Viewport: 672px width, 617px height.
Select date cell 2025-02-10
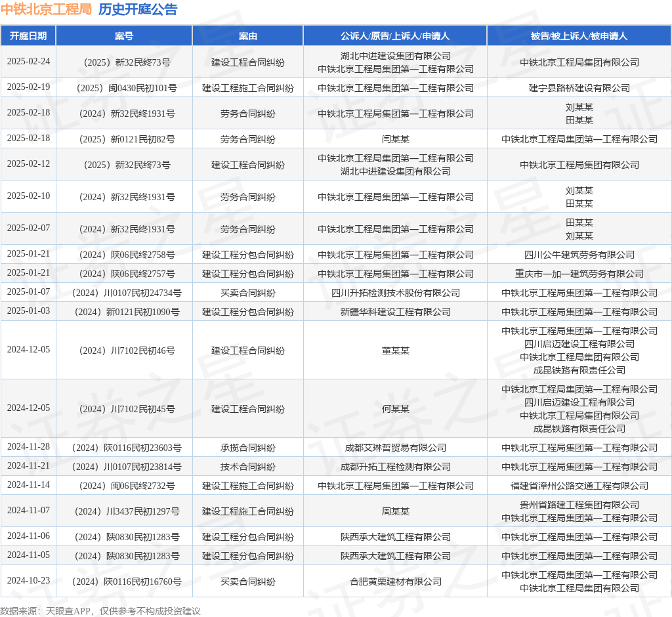28,196
